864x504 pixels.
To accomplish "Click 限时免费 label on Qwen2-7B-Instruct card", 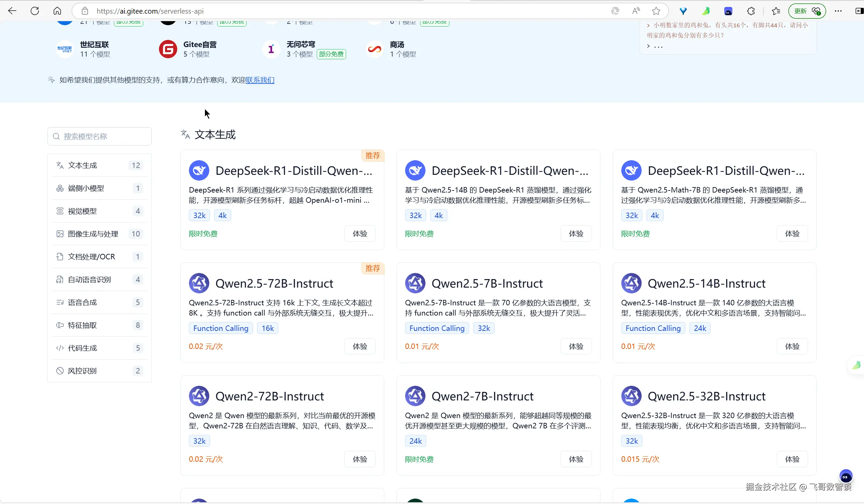I will [x=419, y=459].
